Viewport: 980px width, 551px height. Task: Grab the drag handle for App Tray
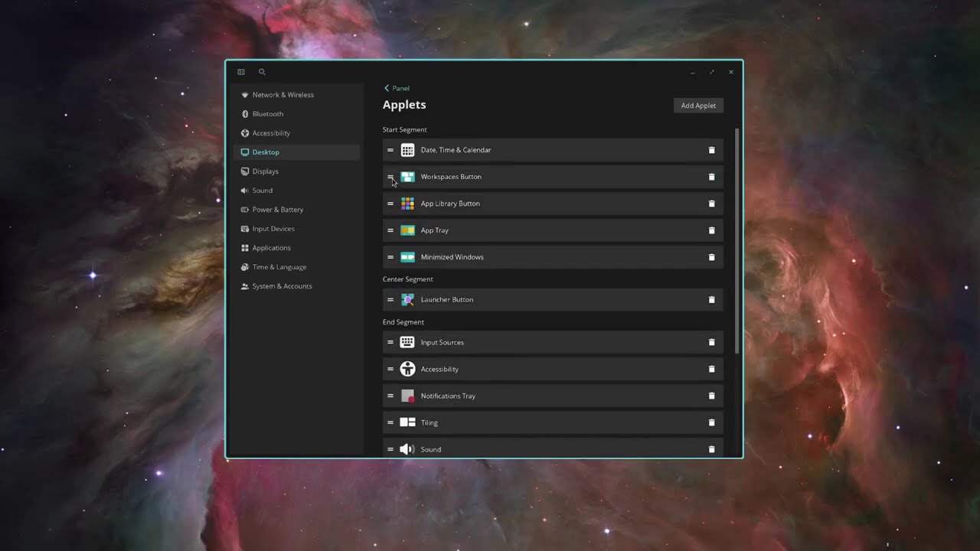pos(390,230)
